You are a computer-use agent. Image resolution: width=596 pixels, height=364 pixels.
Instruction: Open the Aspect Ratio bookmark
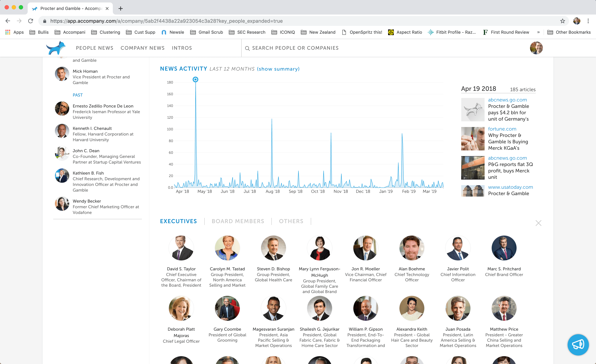point(405,32)
